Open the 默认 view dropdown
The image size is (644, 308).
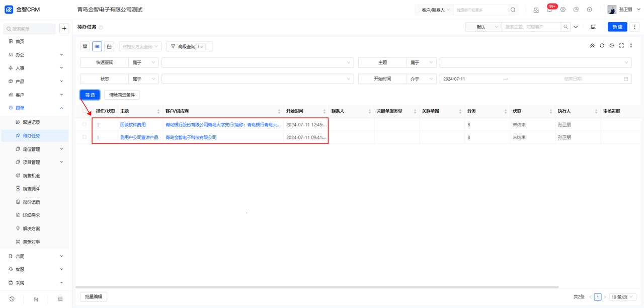pyautogui.click(x=482, y=26)
